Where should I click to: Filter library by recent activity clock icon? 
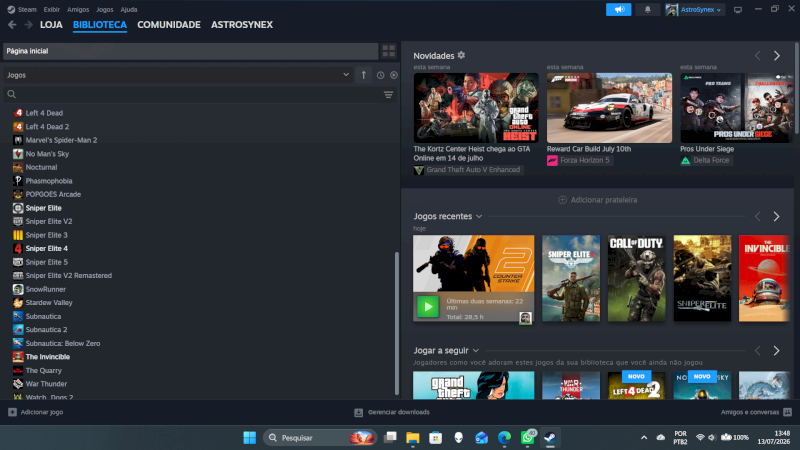[381, 75]
